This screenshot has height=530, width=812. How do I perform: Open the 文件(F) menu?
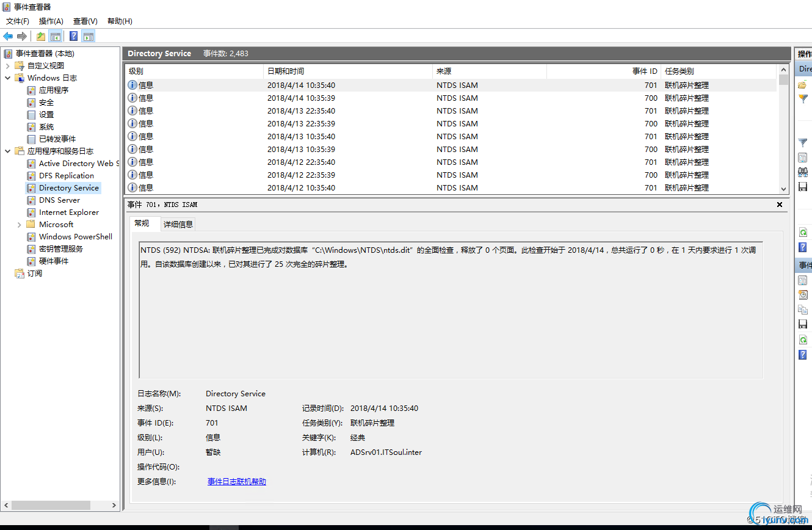tap(18, 21)
